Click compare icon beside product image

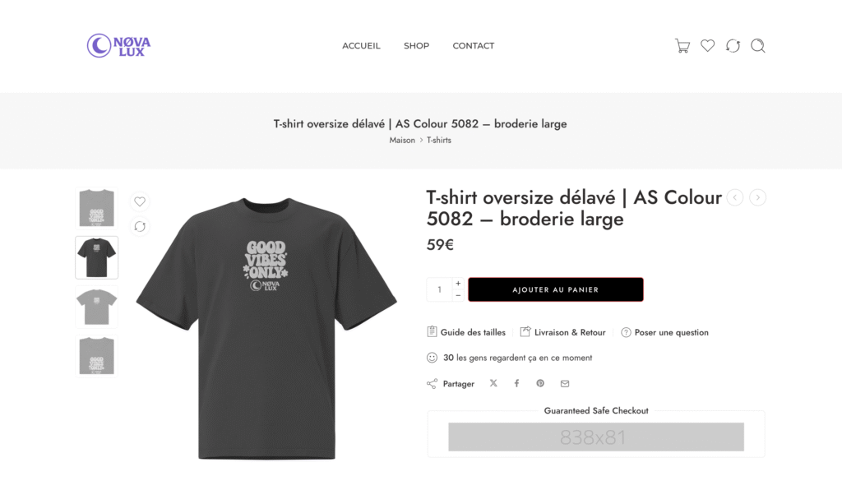tap(140, 226)
